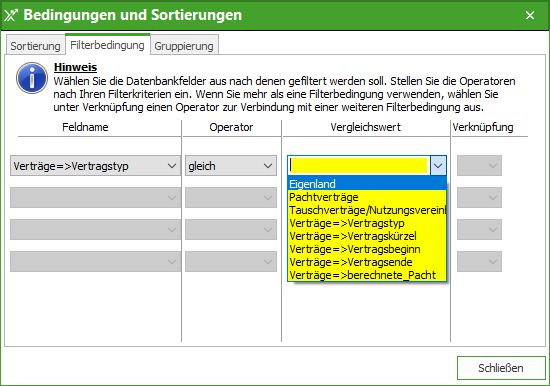Choose Verträge=>berechnete_Pacht entry
550x386 pixels.
(x=367, y=275)
